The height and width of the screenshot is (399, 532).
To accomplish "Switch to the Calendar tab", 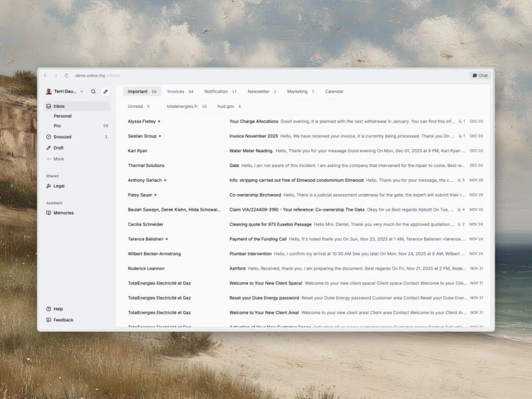I will (334, 92).
